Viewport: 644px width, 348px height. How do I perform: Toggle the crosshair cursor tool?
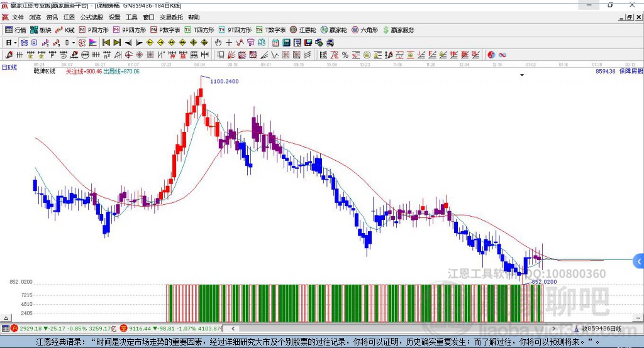229,43
